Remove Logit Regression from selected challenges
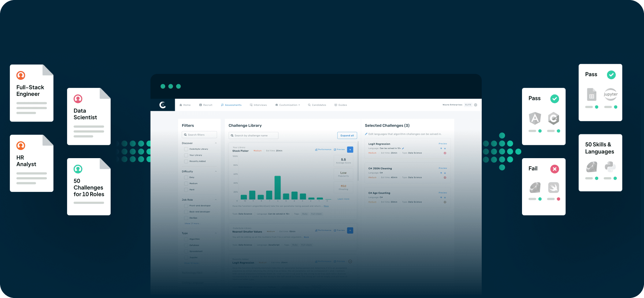The image size is (644, 298). pyautogui.click(x=445, y=153)
